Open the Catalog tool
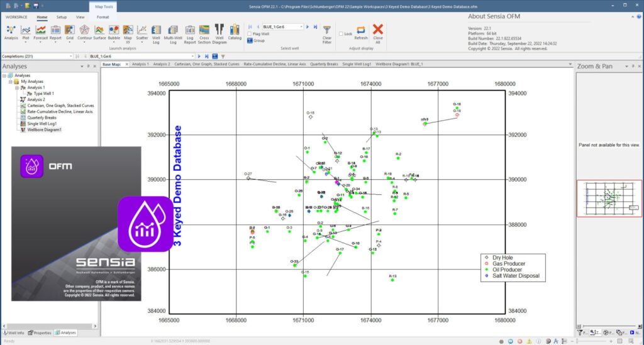This screenshot has width=644, height=345. click(235, 32)
